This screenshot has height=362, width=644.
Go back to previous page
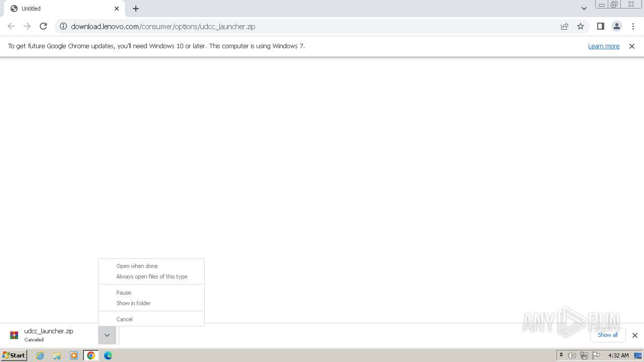tap(11, 26)
